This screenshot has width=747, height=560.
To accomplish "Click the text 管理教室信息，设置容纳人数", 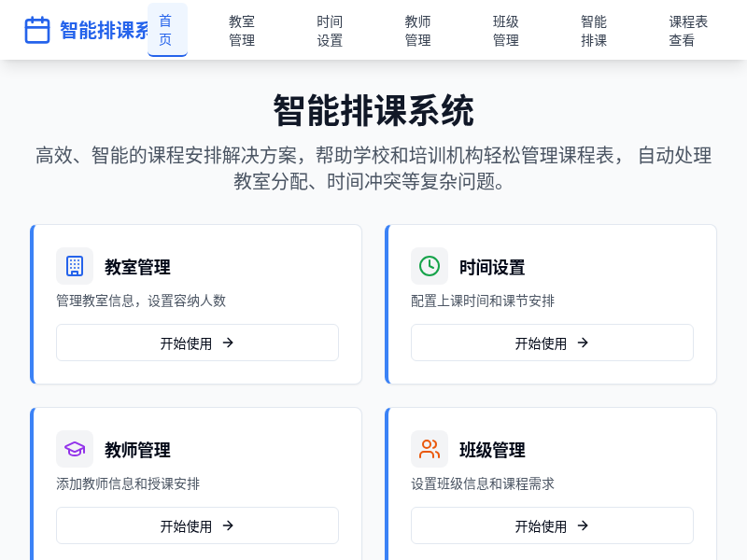I will click(x=141, y=301).
